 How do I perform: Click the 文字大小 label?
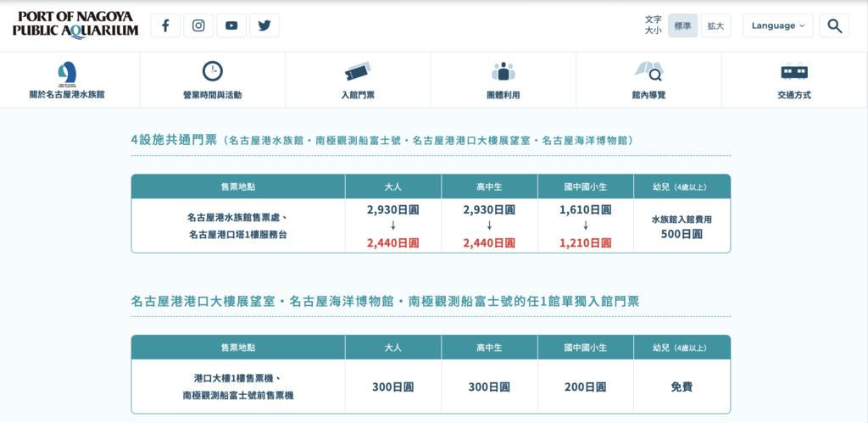tap(654, 25)
